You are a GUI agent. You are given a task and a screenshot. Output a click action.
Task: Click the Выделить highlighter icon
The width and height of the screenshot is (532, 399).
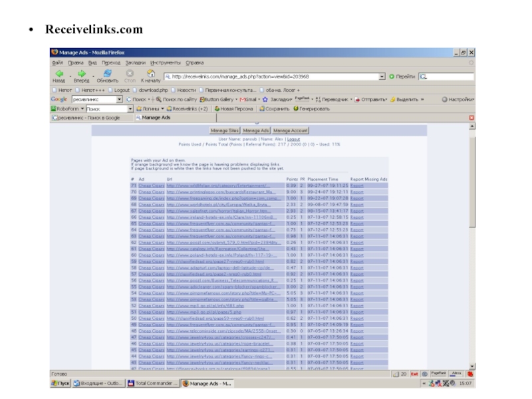393,99
